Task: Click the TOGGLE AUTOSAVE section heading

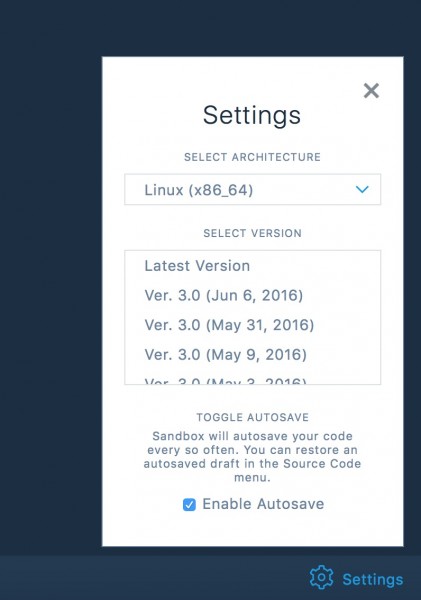Action: point(252,417)
